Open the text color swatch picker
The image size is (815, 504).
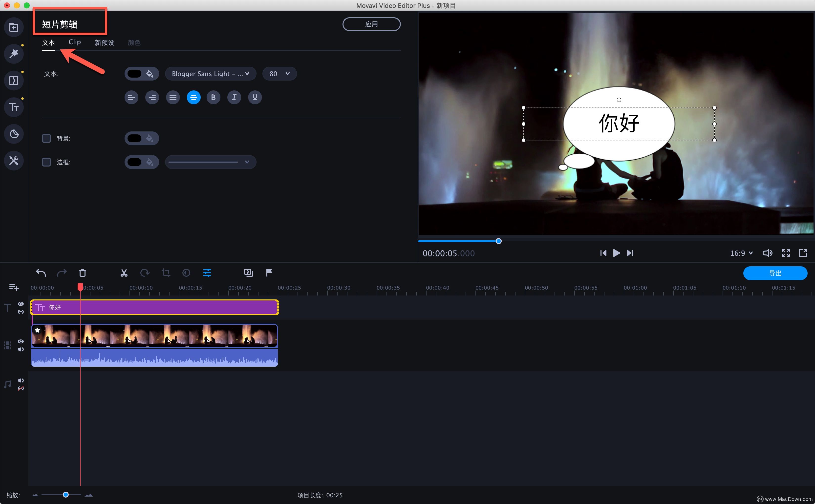(142, 74)
